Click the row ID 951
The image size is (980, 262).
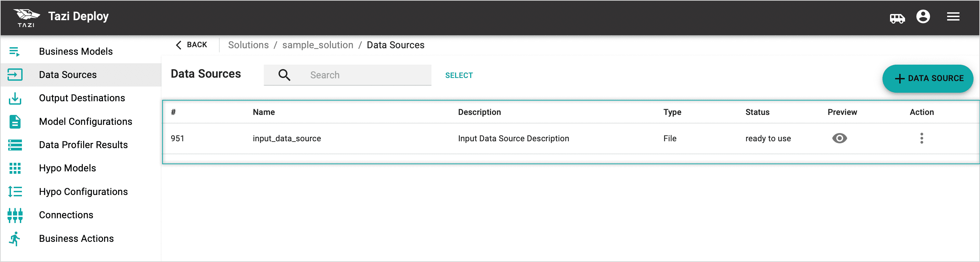coord(177,139)
